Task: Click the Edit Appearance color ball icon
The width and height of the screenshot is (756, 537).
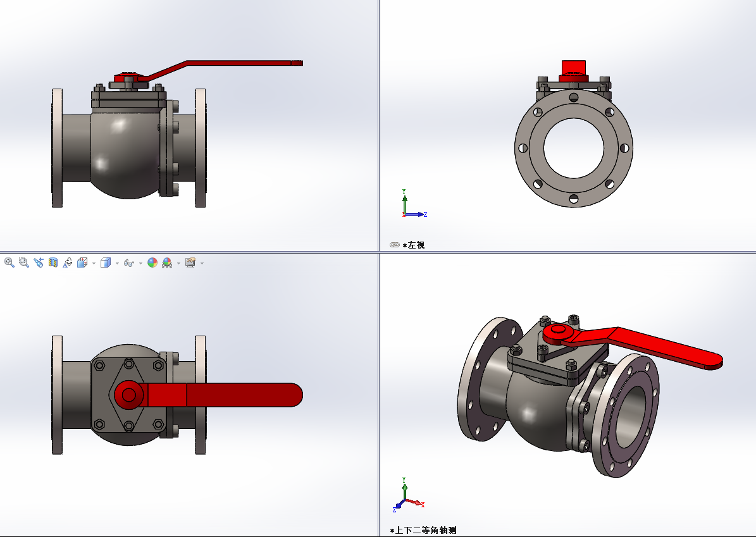Action: 152,262
